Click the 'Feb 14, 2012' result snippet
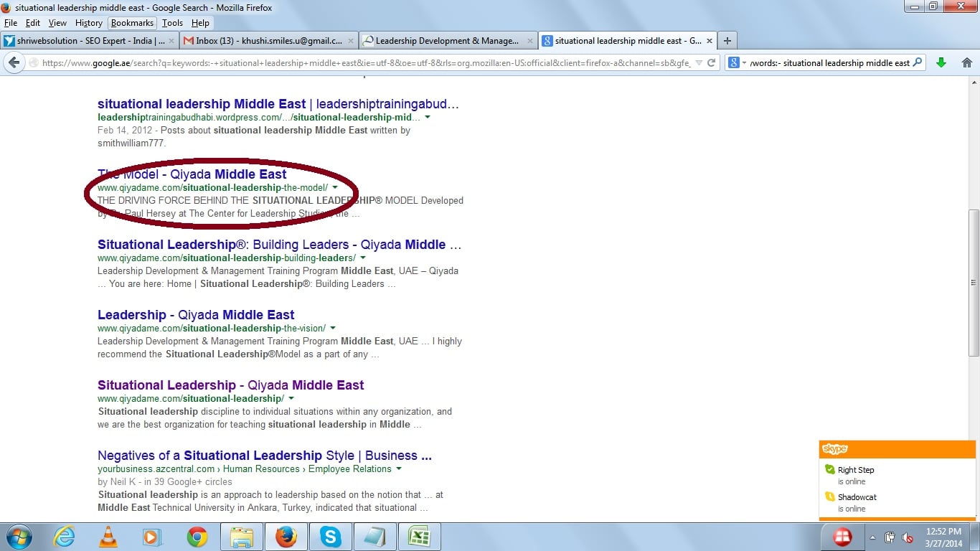Image resolution: width=980 pixels, height=551 pixels. [254, 136]
